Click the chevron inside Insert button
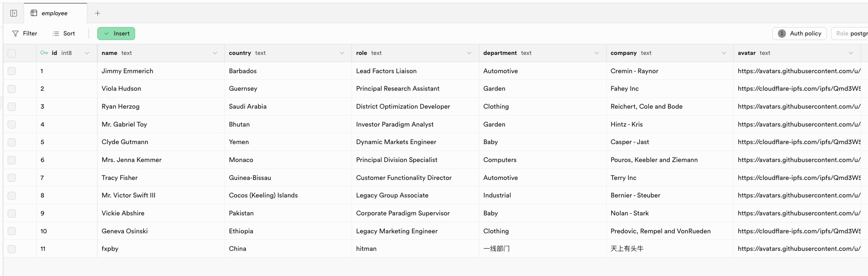The width and height of the screenshot is (868, 276). click(x=106, y=34)
